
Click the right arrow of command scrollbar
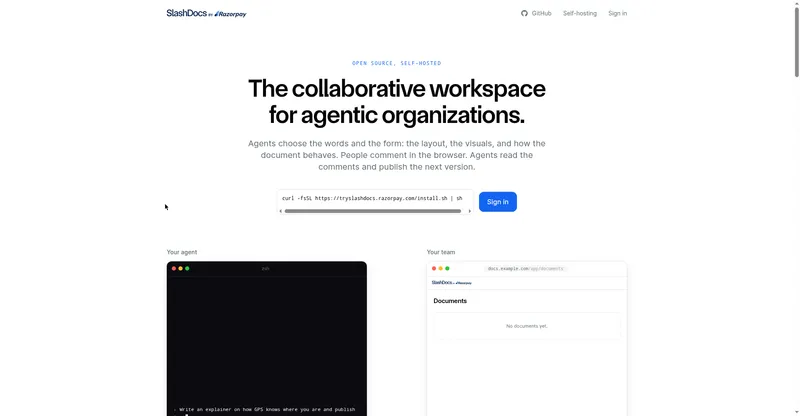tap(469, 211)
